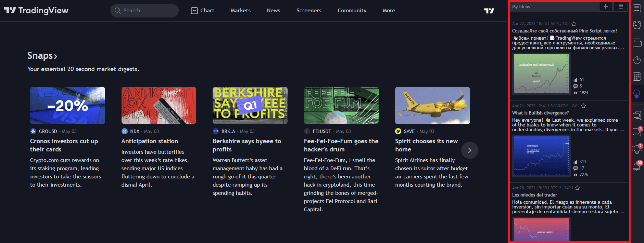
Task: Click the SAVE ticker label
Action: tap(409, 131)
